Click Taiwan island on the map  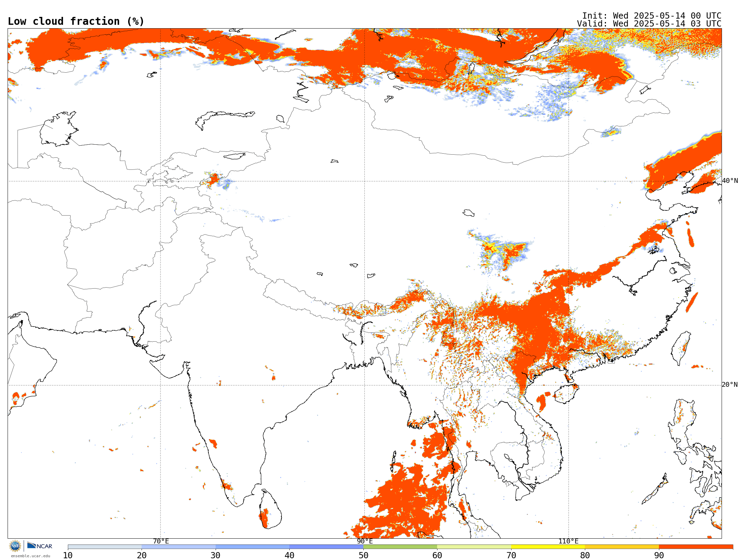click(x=681, y=348)
